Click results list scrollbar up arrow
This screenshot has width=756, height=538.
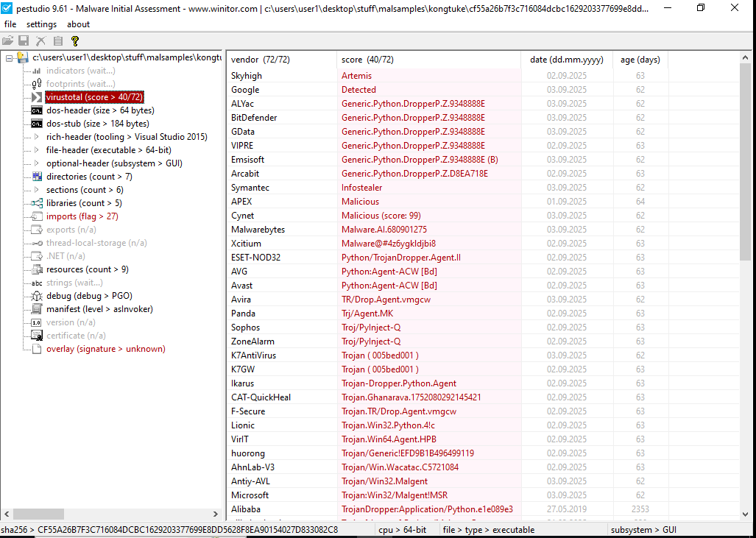(746, 58)
